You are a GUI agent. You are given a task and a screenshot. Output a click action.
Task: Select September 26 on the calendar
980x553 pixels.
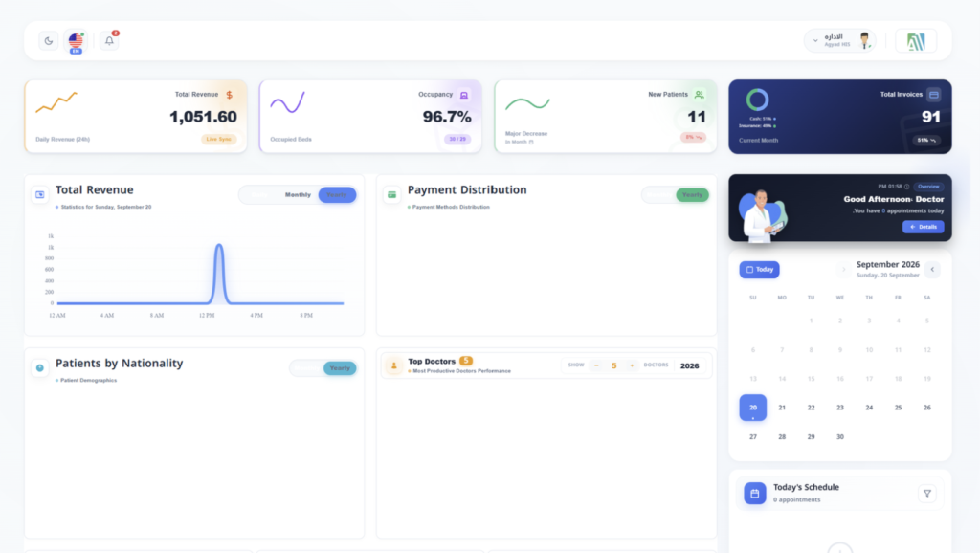tap(926, 408)
